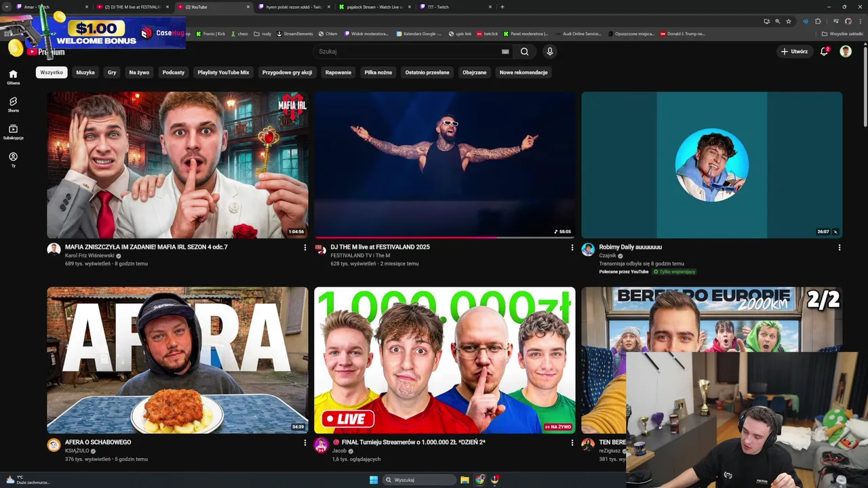Viewport: 868px width, 488px height.
Task: Click the KSIĄŻULO channel avatar
Action: [x=54, y=445]
